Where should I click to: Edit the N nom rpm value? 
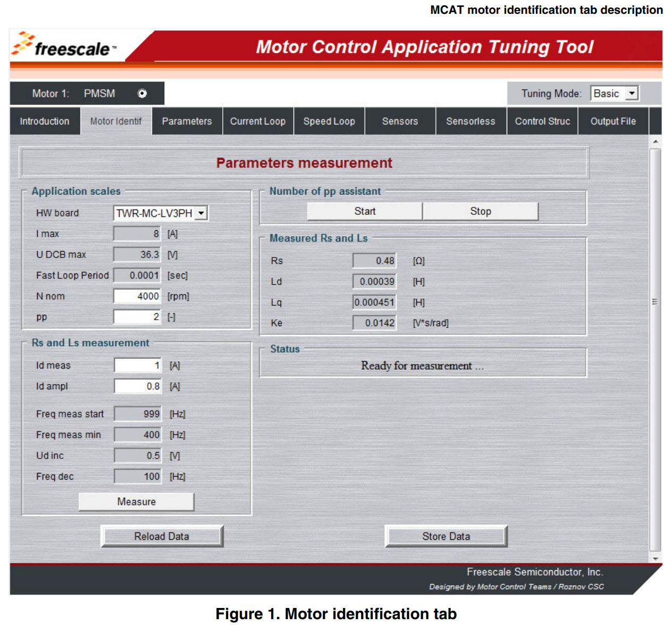[136, 296]
